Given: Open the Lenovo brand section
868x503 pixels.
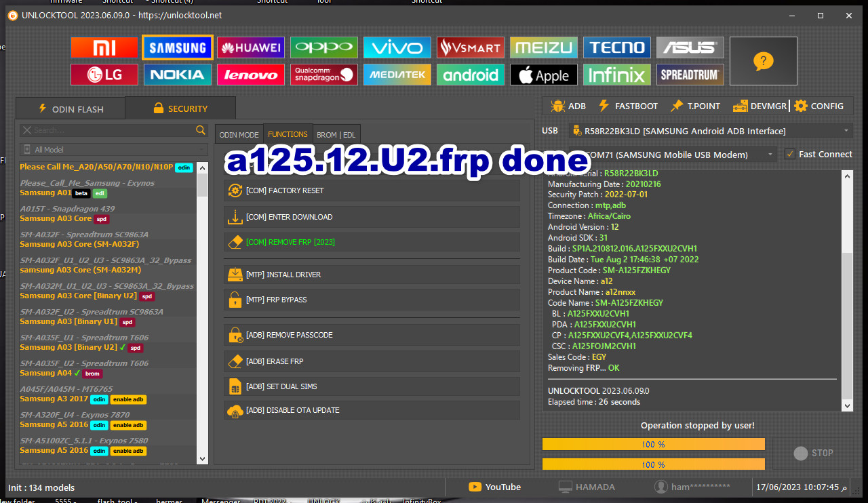Looking at the screenshot, I should click(x=251, y=75).
